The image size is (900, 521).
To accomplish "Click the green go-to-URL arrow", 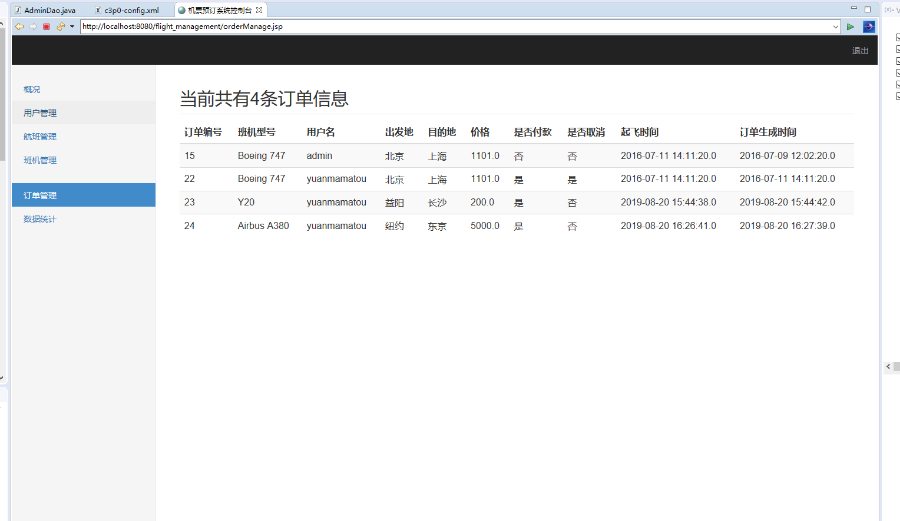I will coord(851,26).
